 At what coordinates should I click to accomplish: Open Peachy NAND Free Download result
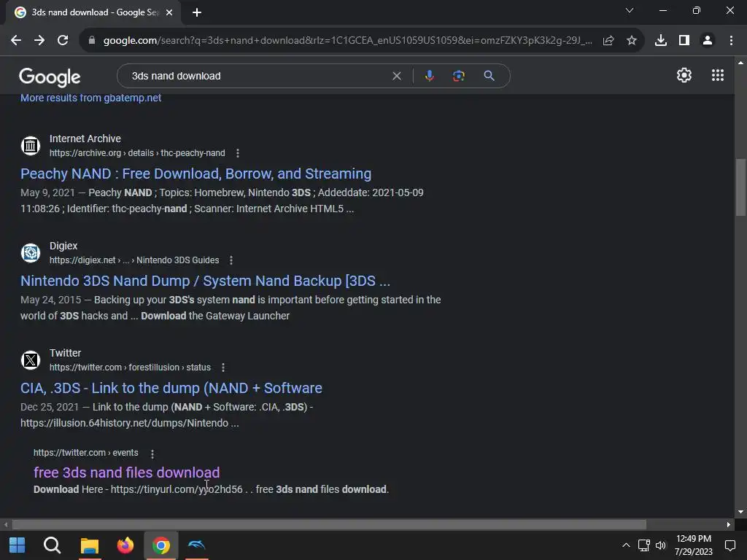coord(196,174)
